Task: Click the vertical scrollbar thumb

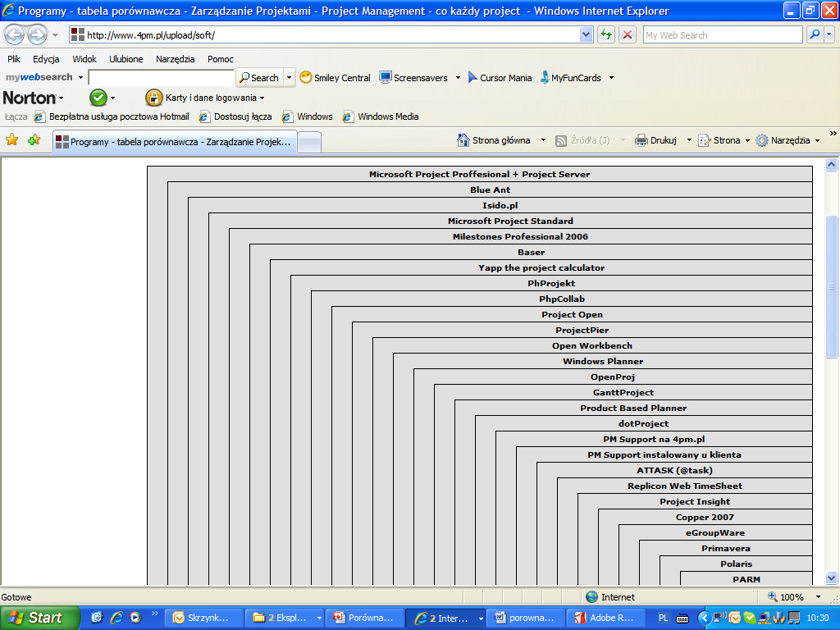Action: (x=831, y=286)
